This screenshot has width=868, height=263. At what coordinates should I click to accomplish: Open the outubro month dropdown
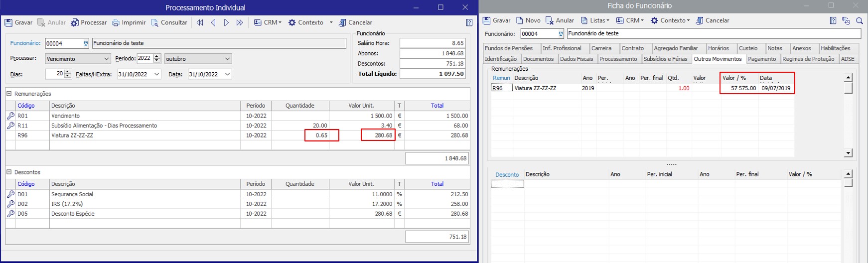point(227,59)
